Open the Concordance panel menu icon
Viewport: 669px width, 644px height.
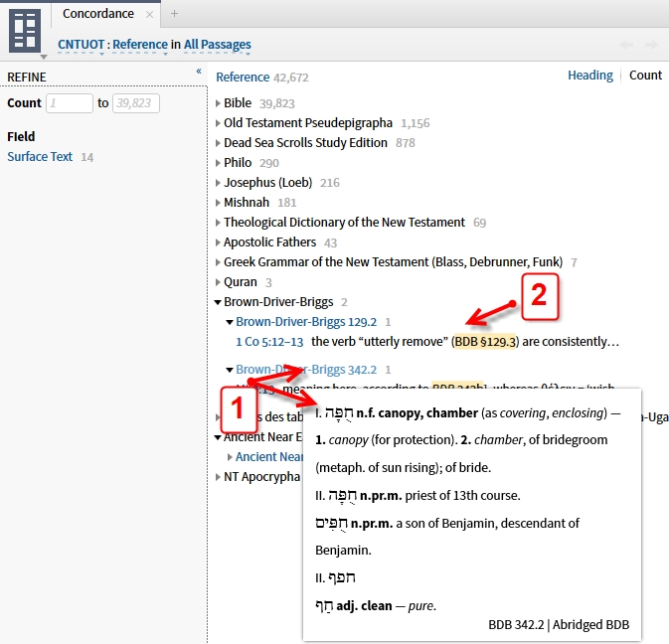tap(25, 31)
